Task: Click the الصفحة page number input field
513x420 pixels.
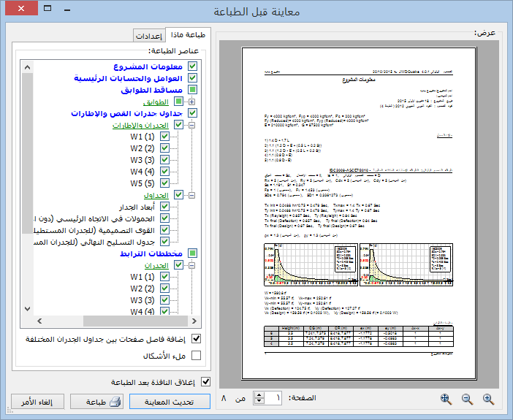Action: coord(275,398)
